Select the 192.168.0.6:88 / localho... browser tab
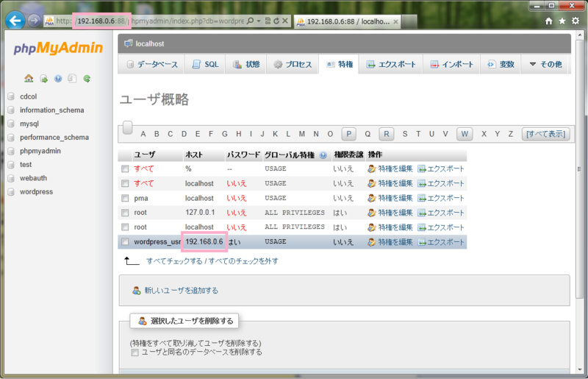The width and height of the screenshot is (588, 379). click(x=348, y=21)
